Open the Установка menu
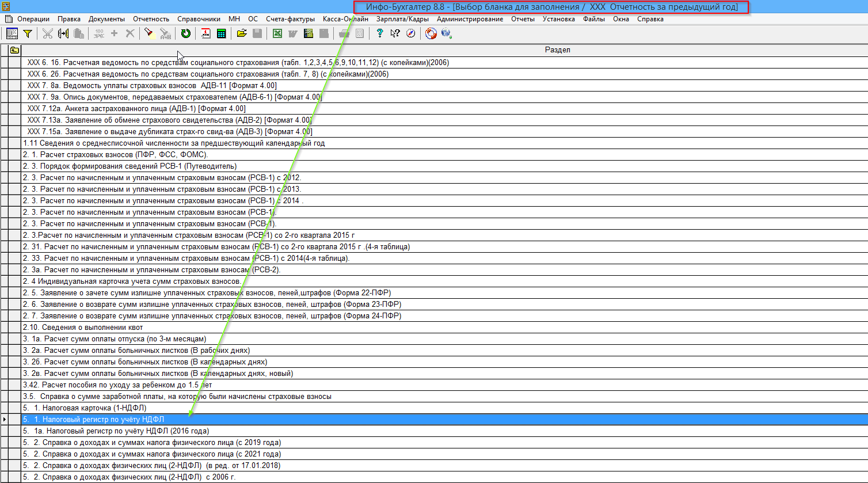The width and height of the screenshot is (868, 483). pos(558,19)
